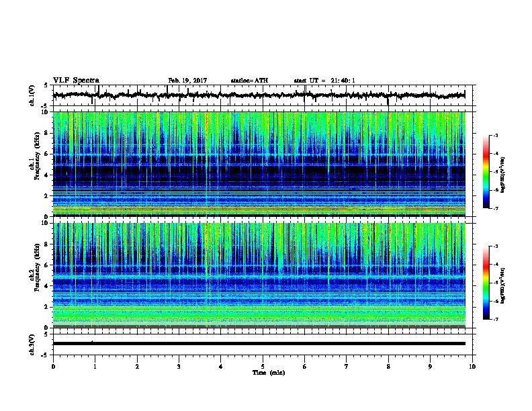Click the ch.1 voltage waveform trace

tap(259, 95)
